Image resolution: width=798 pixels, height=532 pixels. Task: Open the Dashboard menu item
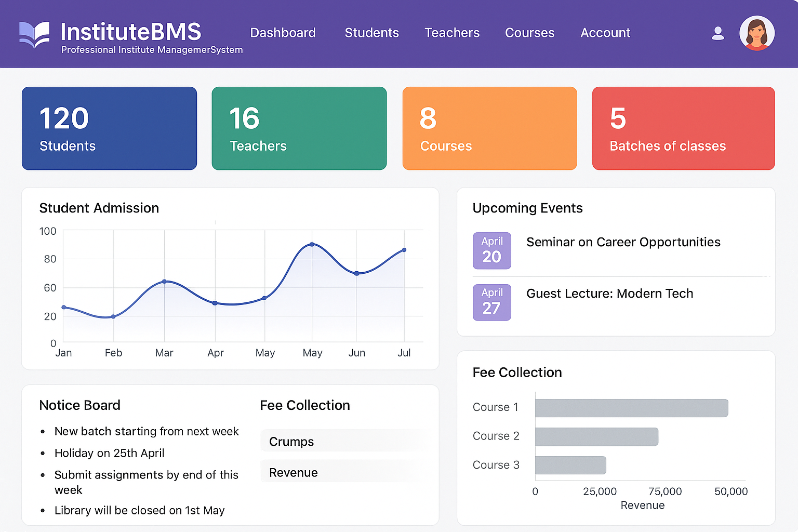point(283,33)
